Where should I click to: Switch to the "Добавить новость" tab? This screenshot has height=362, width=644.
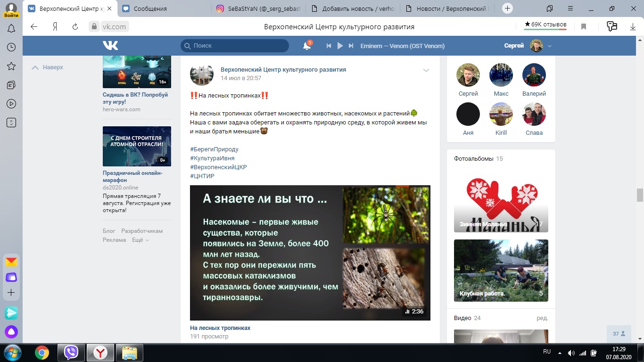click(353, 8)
